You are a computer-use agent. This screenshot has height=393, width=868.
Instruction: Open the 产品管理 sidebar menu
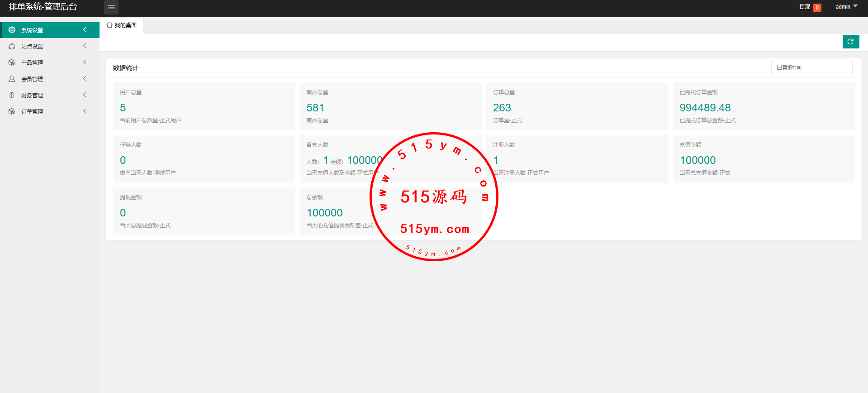[x=32, y=62]
